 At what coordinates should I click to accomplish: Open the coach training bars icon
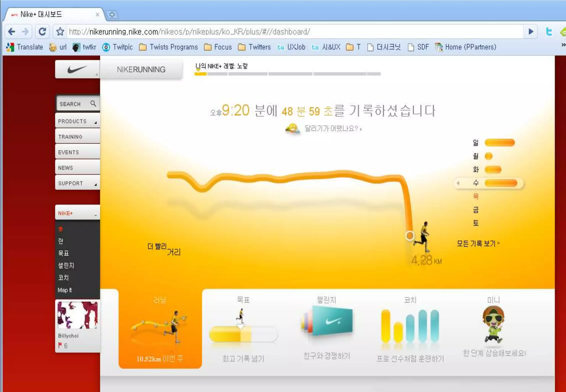pos(410,326)
